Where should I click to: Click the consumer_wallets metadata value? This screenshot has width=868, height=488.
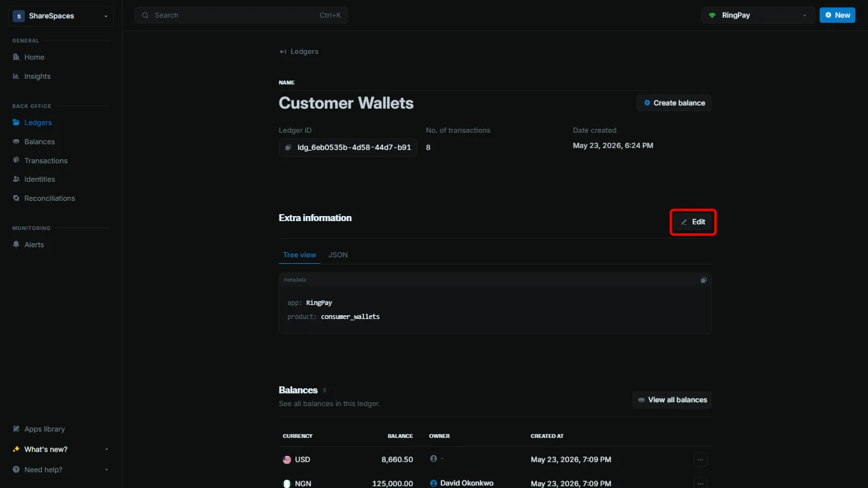[350, 316]
